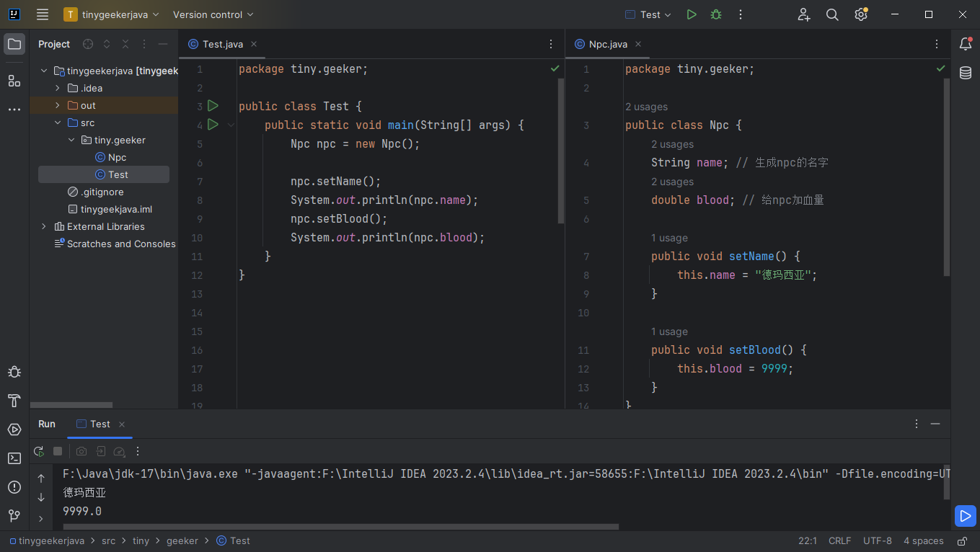
Task: Run the Test configuration
Action: pyautogui.click(x=692, y=14)
